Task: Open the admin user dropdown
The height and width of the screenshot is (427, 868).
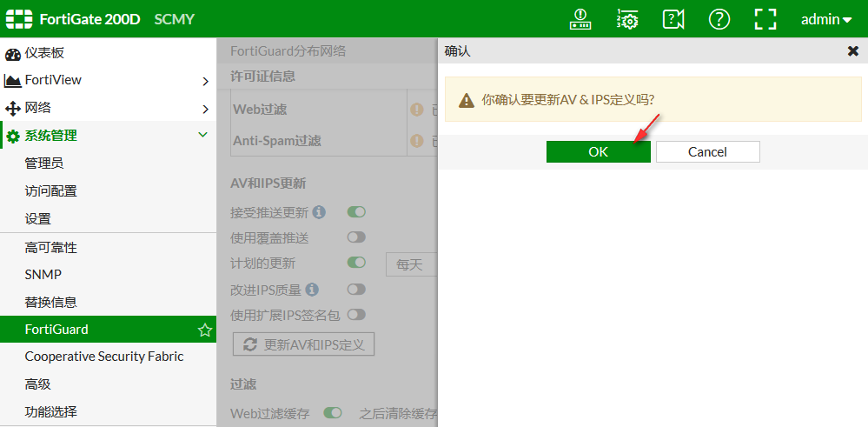Action: click(x=826, y=19)
